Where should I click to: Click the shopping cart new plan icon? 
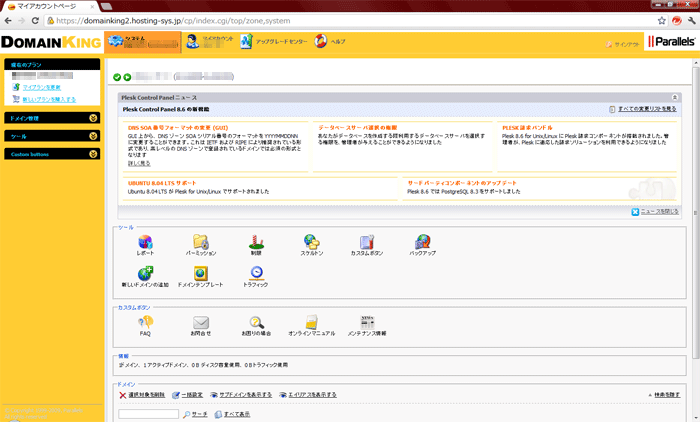(16, 99)
